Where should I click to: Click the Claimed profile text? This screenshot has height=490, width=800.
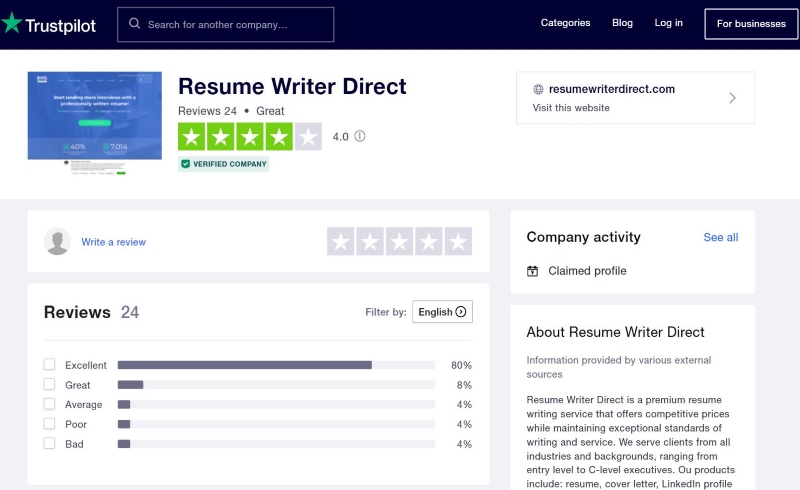[x=587, y=271]
